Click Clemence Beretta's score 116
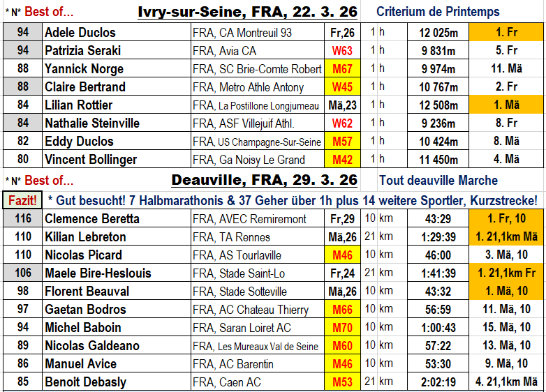This screenshot has width=546, height=392. click(22, 219)
